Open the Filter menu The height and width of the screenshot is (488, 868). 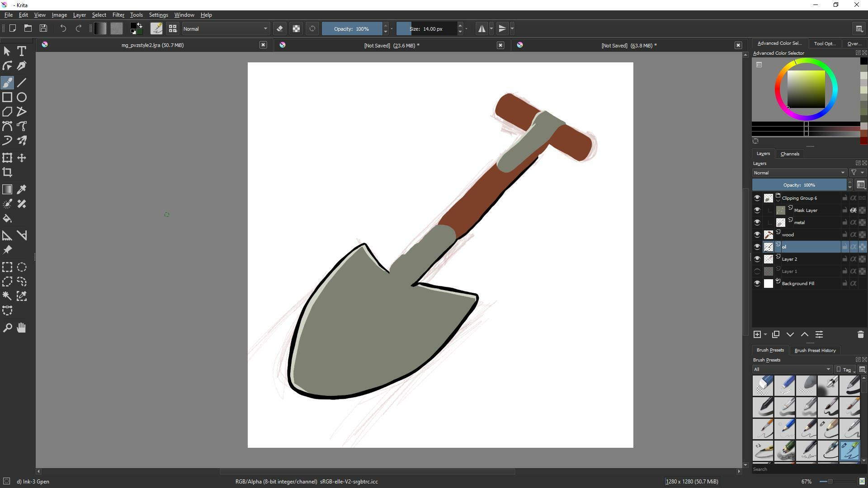[118, 15]
